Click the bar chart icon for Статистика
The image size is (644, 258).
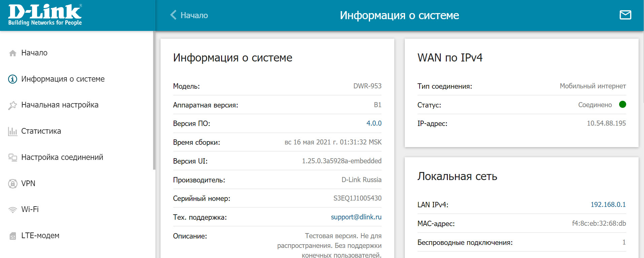(12, 131)
